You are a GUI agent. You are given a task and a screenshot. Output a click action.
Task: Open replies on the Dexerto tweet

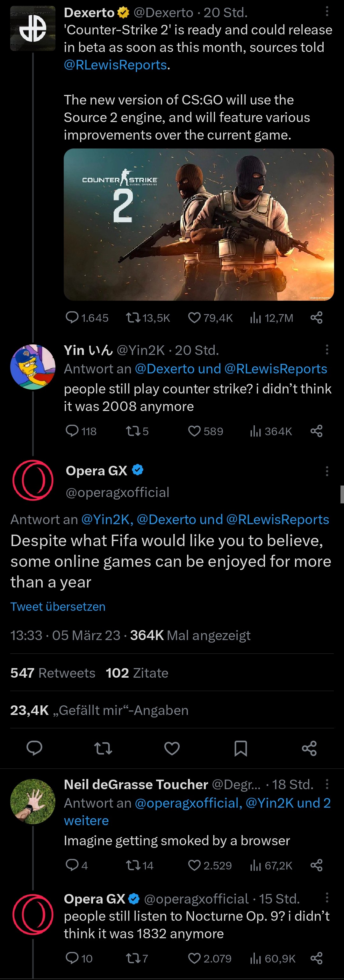click(72, 318)
